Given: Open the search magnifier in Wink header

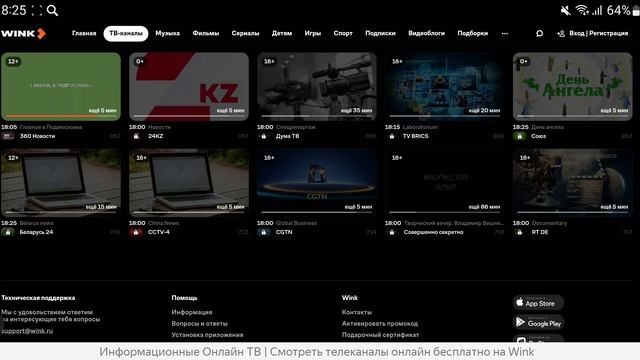Looking at the screenshot, I should tap(539, 33).
